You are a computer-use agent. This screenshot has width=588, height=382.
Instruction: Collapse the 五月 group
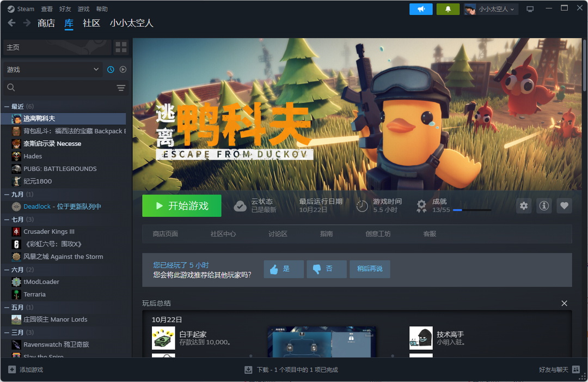click(x=7, y=307)
